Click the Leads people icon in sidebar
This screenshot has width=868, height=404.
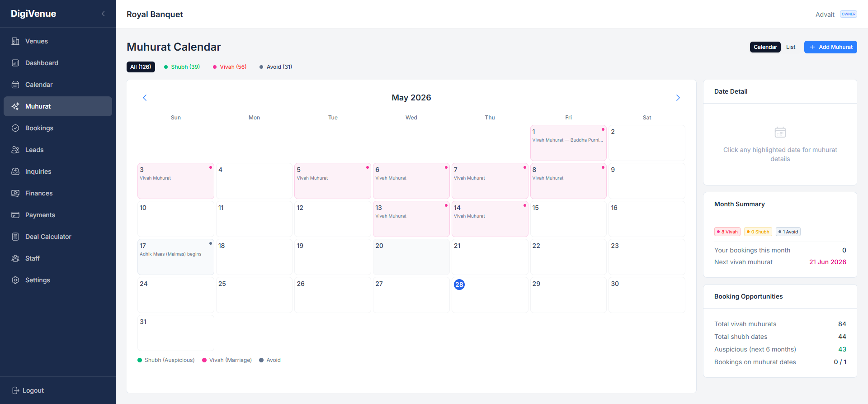click(x=15, y=150)
